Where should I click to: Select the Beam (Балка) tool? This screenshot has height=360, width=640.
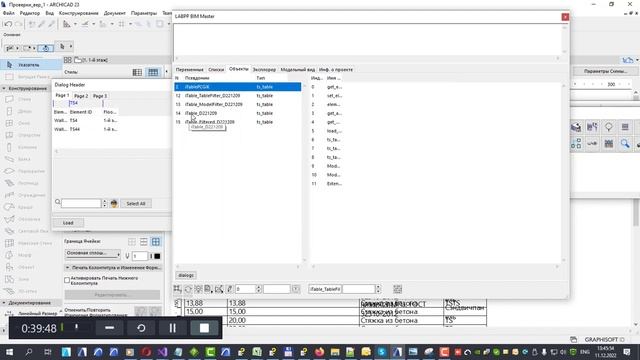click(x=24, y=159)
